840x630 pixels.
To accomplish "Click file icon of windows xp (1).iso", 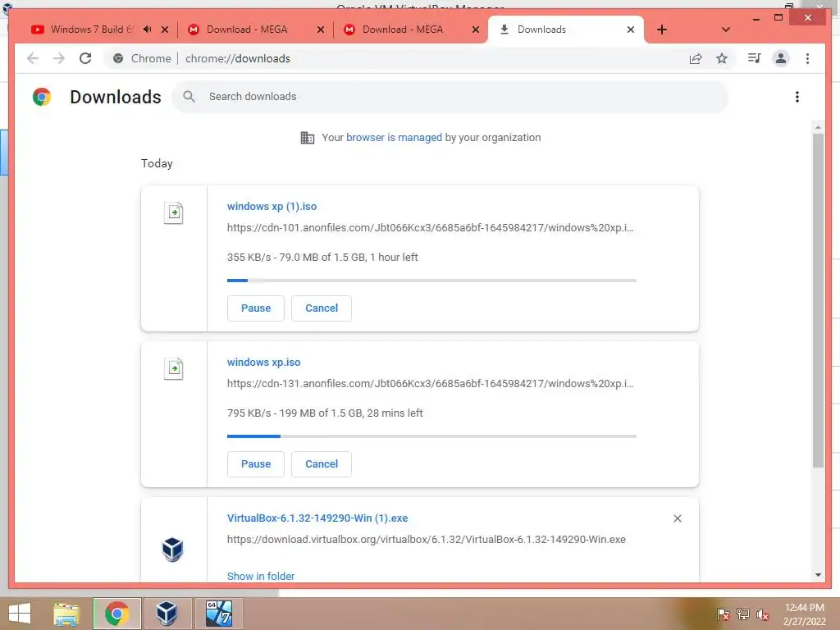I will coord(174,212).
